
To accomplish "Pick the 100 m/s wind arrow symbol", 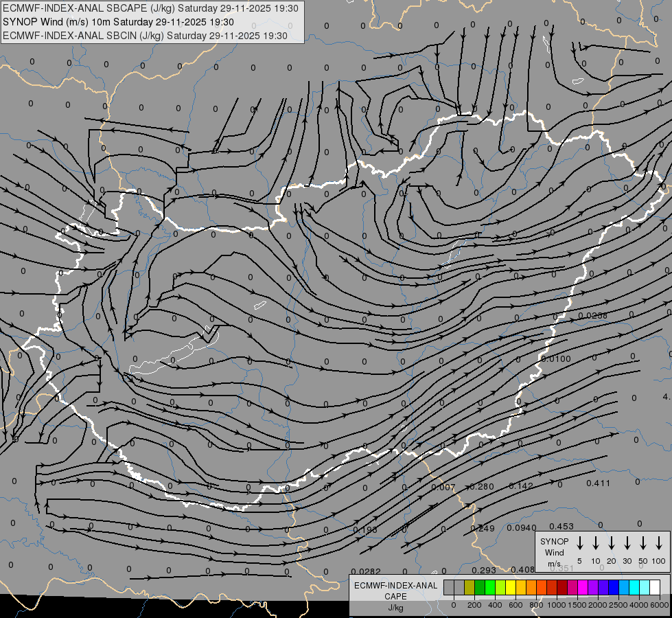I will (x=659, y=542).
